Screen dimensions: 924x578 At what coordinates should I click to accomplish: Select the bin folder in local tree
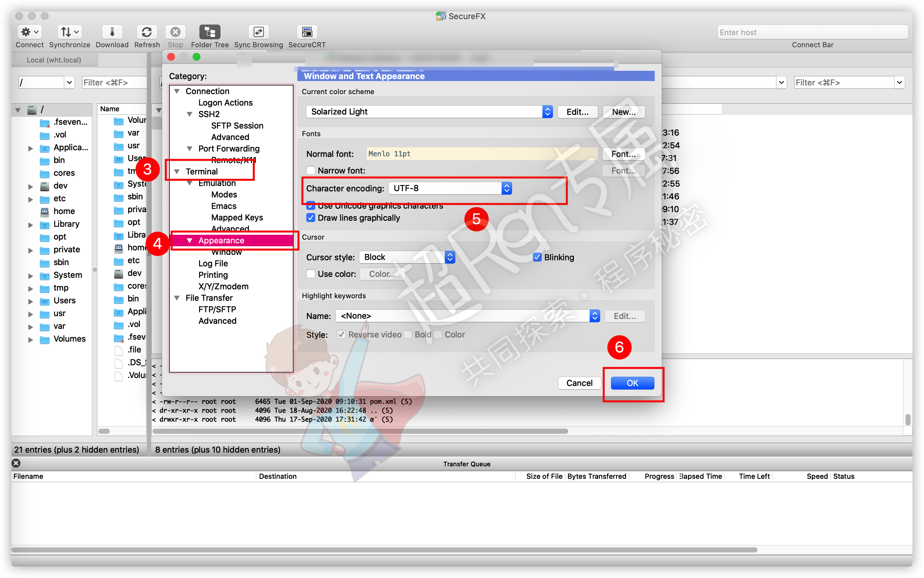tap(59, 160)
